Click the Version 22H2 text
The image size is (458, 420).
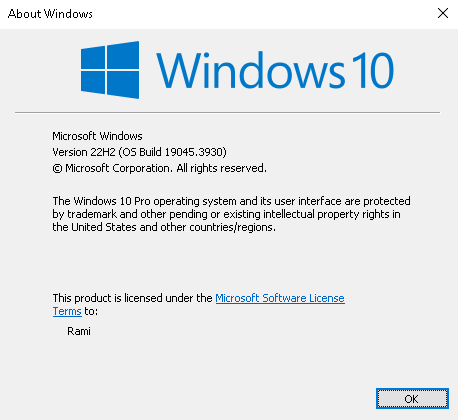click(84, 152)
